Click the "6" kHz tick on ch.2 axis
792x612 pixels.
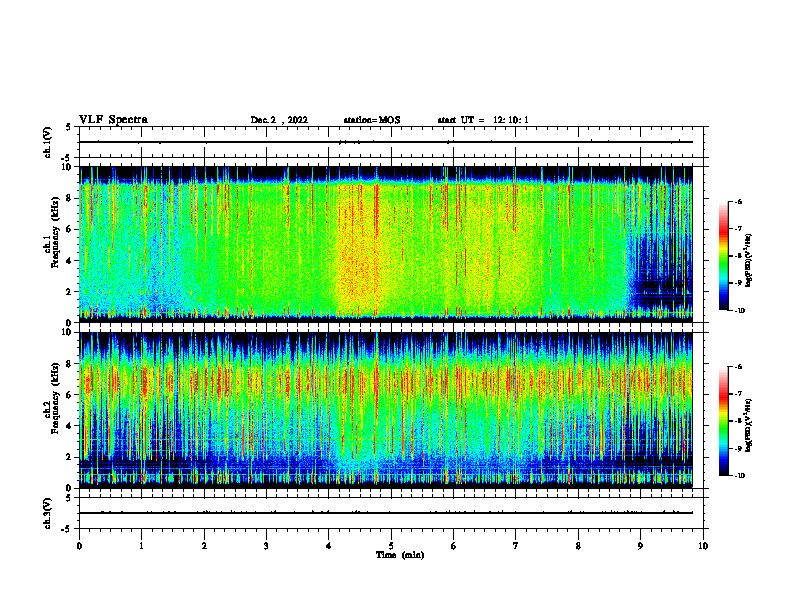69,395
